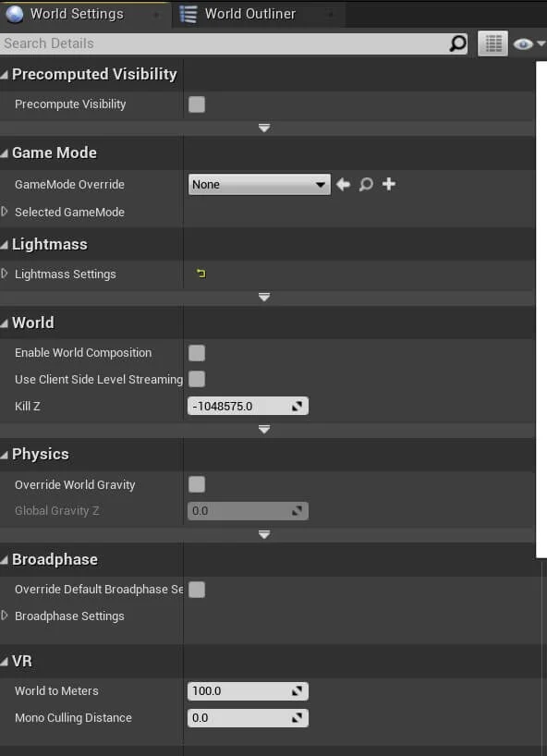Enable the Precompute Visibility checkbox
The width and height of the screenshot is (547, 756).
click(197, 104)
